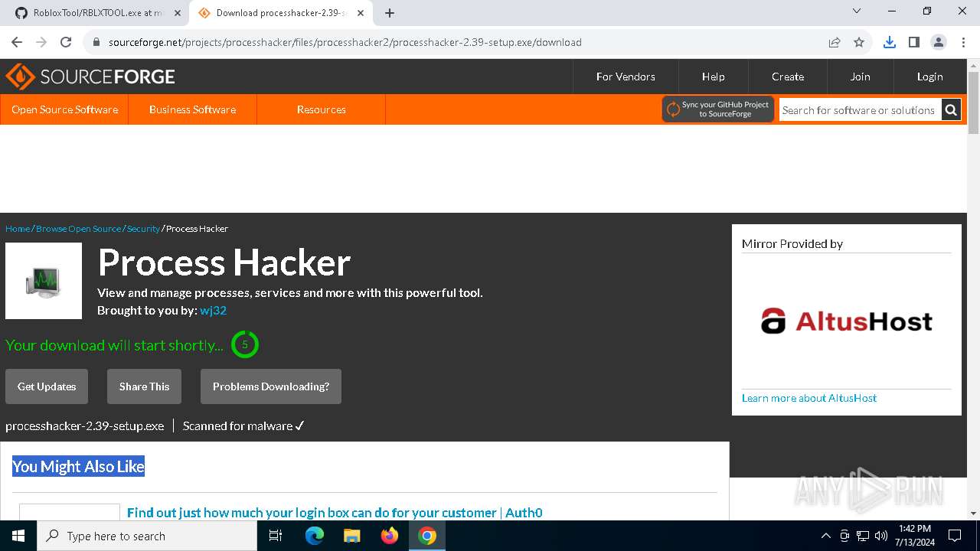
Task: Open network icon in tray
Action: pyautogui.click(x=863, y=536)
